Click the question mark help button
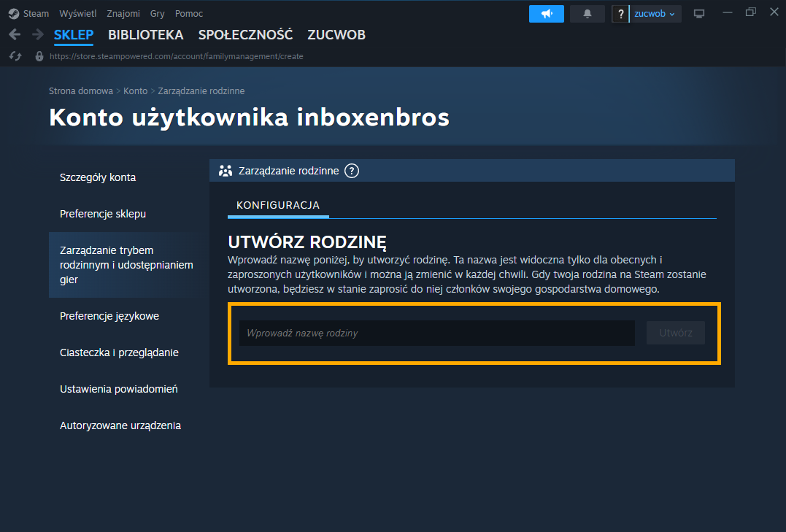Screen dimensions: 786x532 [x=620, y=14]
